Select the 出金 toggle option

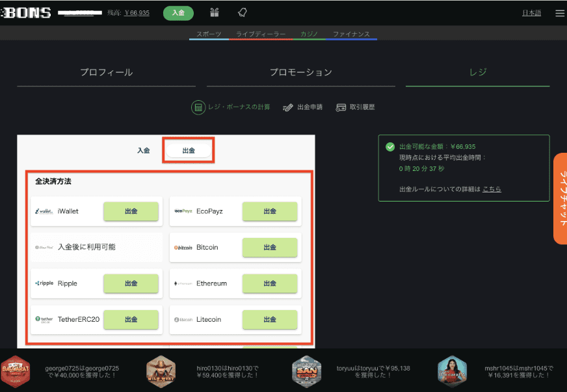(x=189, y=150)
